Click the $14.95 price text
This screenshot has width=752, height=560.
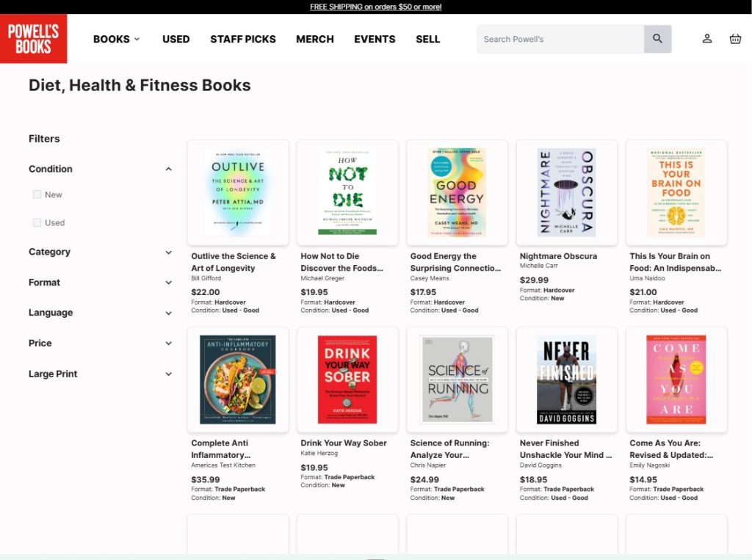point(643,479)
